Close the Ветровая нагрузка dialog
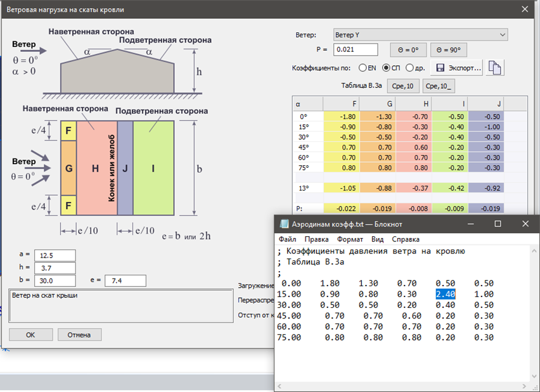The image size is (540, 392). tap(525, 9)
